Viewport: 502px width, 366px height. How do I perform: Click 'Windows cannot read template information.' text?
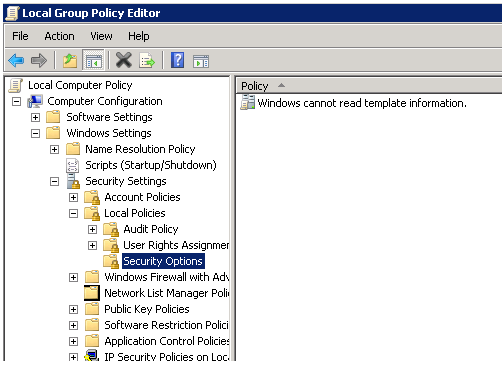click(362, 103)
